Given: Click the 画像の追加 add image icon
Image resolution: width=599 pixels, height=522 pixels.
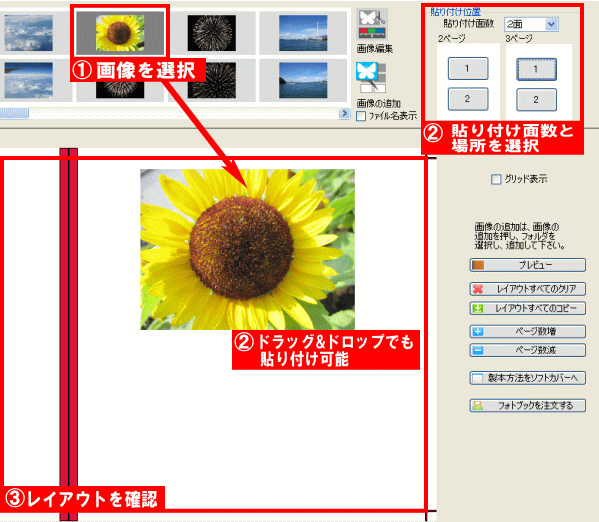Looking at the screenshot, I should coord(371,78).
